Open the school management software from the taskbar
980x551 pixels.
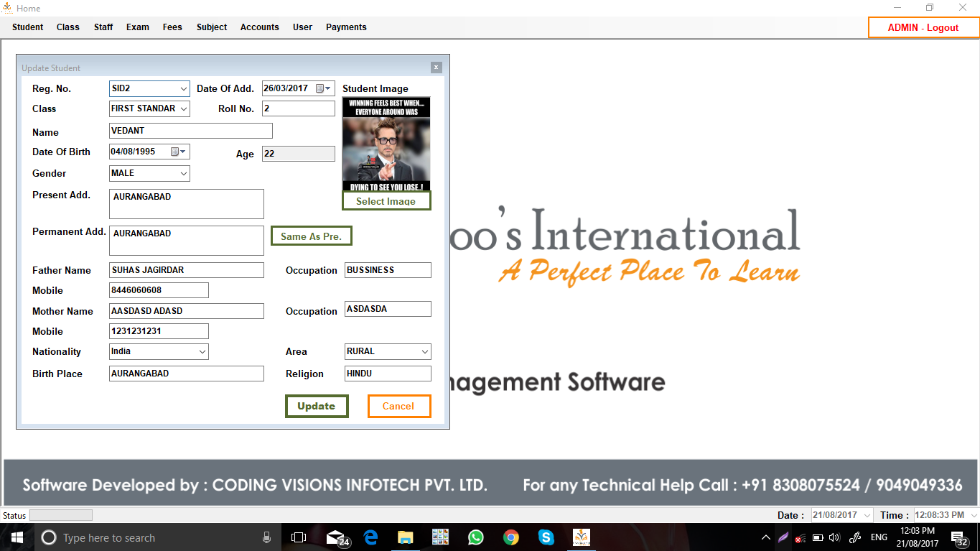tap(581, 537)
